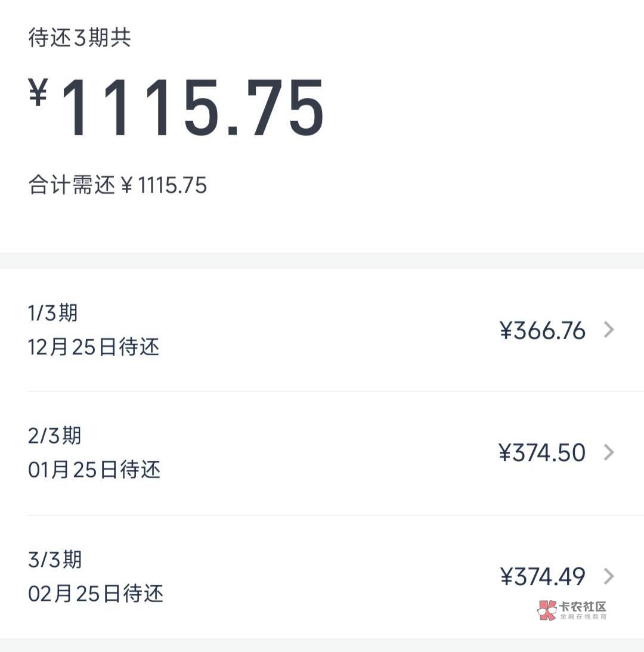Click the 金融在线教育 watermark subtitle
Viewport: 644px width, 652px height.
(x=583, y=617)
